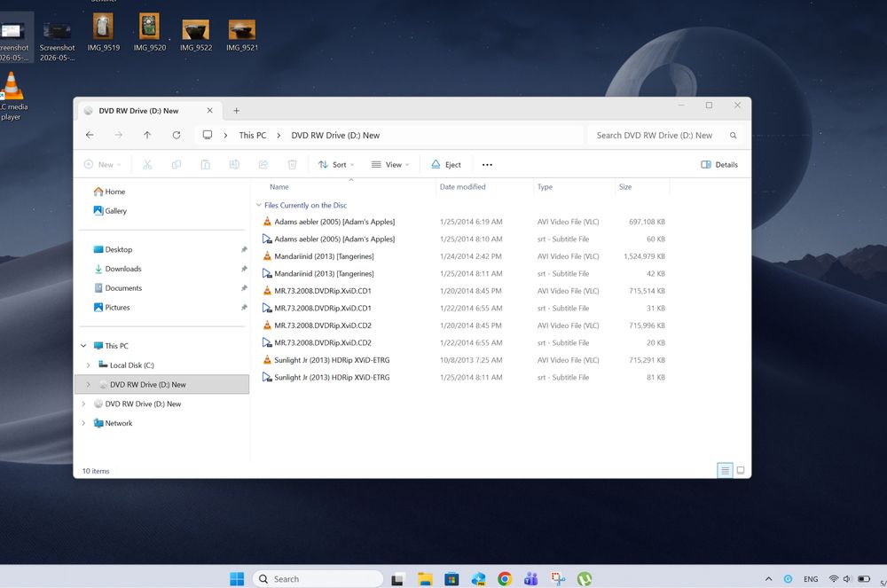Toggle the Details pane button
Viewport: 887px width, 588px height.
tap(719, 165)
